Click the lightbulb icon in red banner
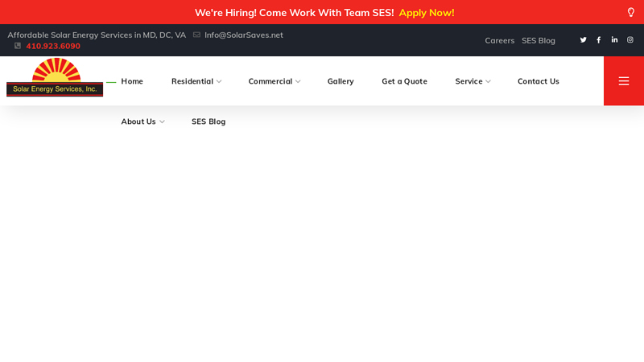The height and width of the screenshot is (362, 644). click(631, 12)
